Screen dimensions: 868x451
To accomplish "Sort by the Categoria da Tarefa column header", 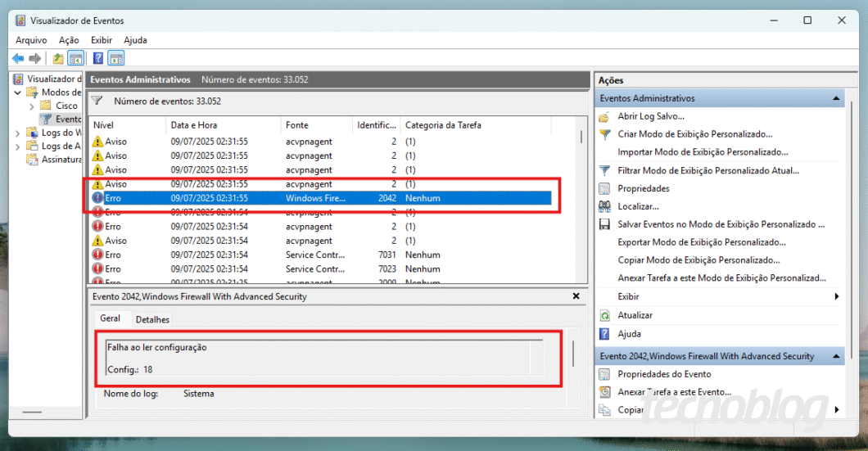I will tap(476, 125).
